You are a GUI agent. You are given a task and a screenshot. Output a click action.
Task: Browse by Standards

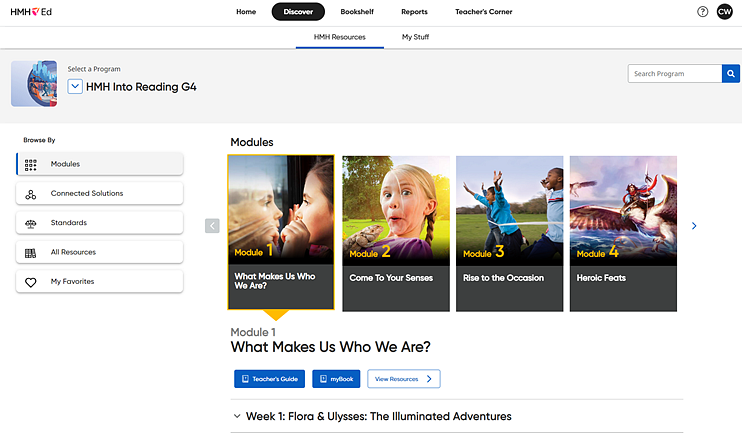point(100,222)
